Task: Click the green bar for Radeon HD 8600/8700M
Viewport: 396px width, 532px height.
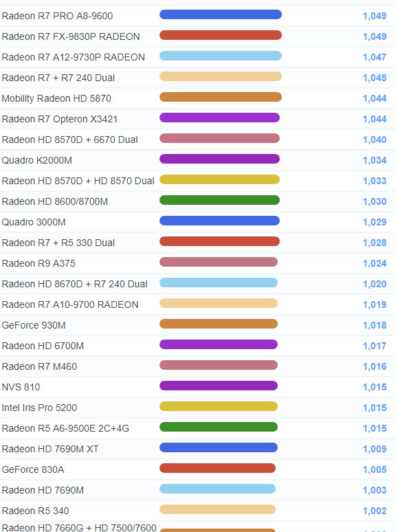Action: [219, 200]
